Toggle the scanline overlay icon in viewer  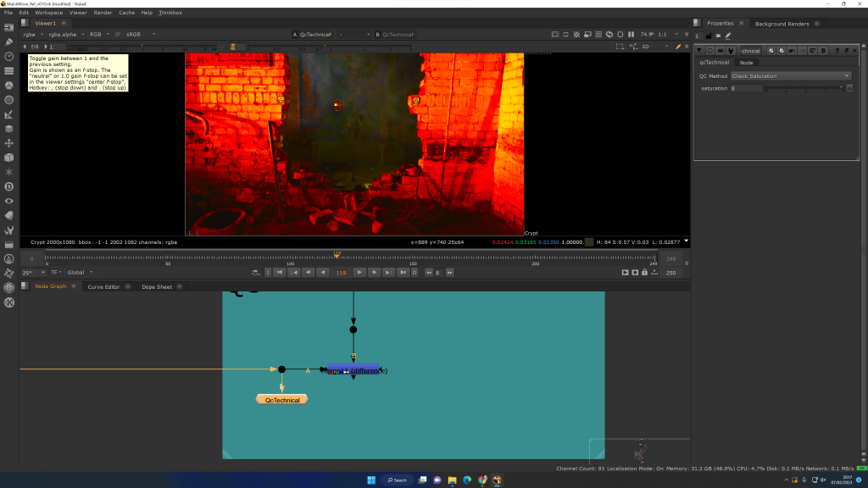[x=598, y=34]
